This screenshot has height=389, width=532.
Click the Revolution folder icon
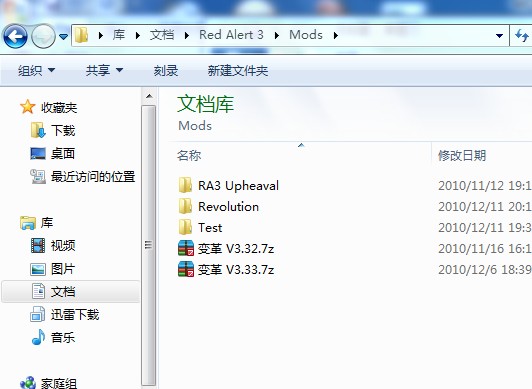pyautogui.click(x=186, y=206)
